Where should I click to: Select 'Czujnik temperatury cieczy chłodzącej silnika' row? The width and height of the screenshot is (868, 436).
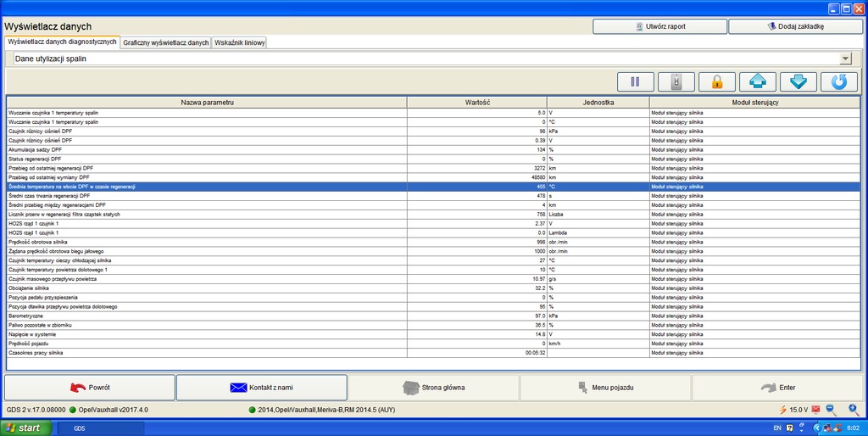[x=433, y=260]
